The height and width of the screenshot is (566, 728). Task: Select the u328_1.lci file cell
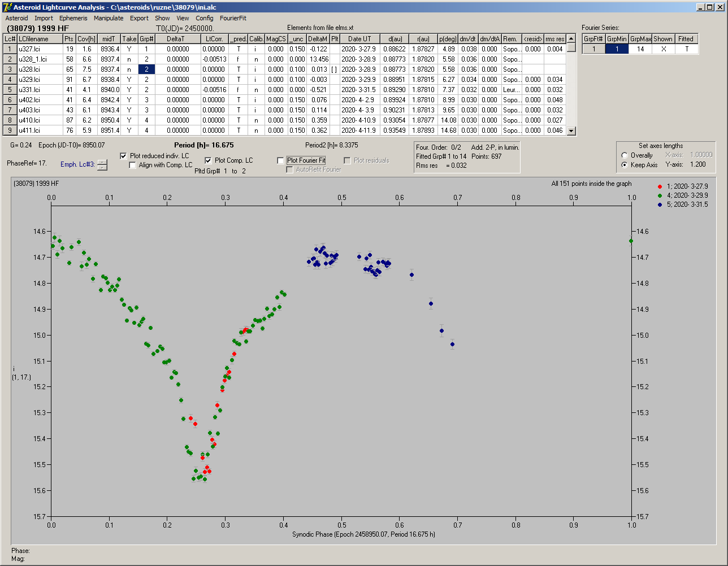[39, 59]
